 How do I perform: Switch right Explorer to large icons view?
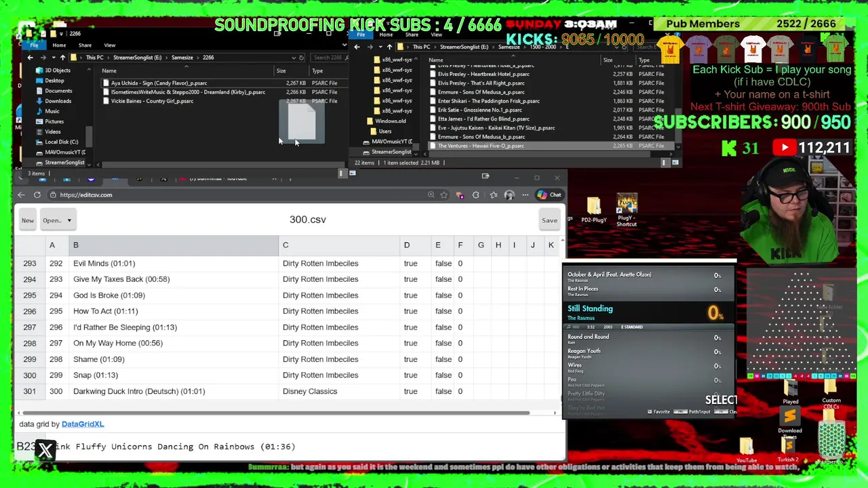pos(675,163)
